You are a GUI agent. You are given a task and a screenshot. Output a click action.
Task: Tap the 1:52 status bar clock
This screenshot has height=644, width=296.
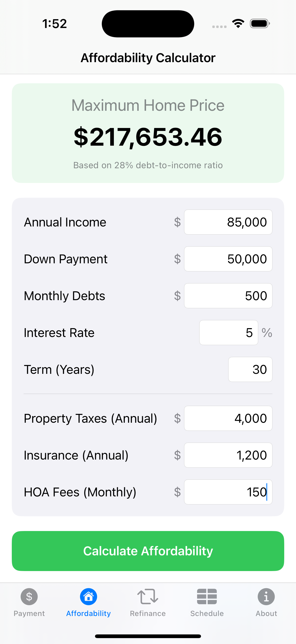click(x=54, y=24)
